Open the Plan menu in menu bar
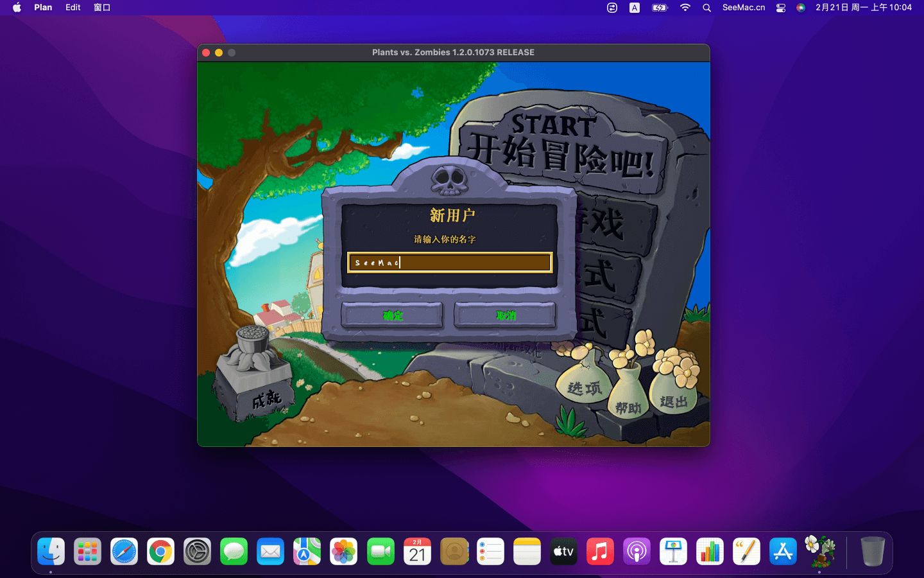Screen dimensions: 924x578 point(43,8)
